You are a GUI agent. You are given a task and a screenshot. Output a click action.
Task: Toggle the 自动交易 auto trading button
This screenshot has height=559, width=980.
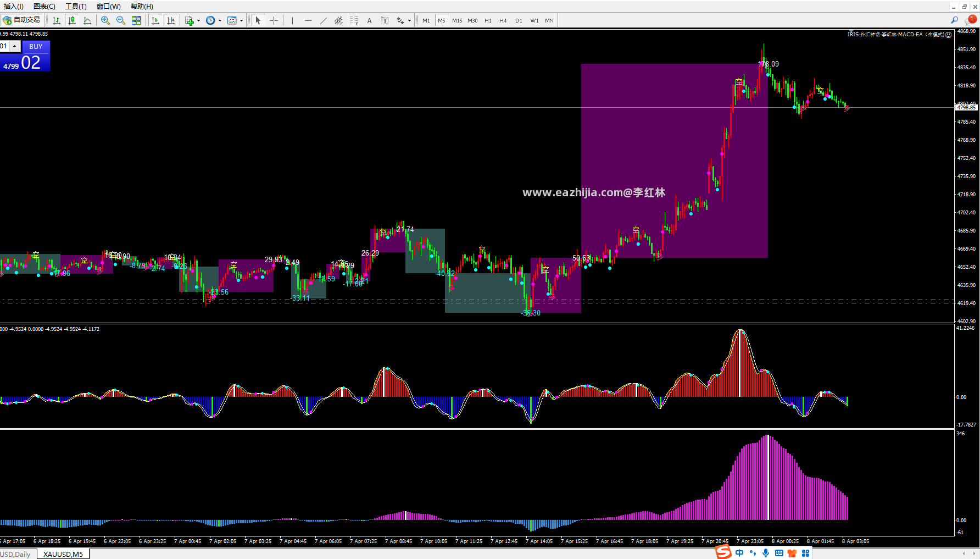point(21,20)
